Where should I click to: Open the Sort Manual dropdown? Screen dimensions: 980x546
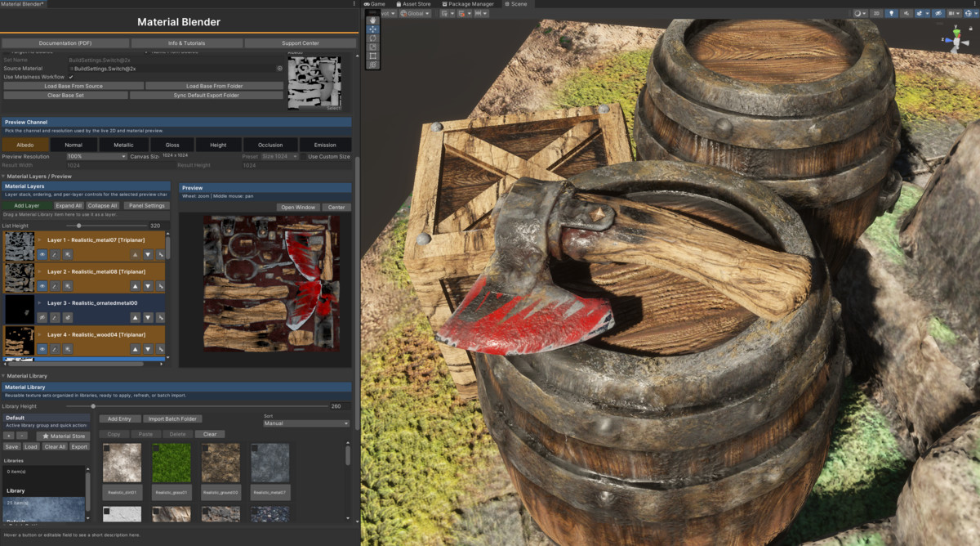306,423
